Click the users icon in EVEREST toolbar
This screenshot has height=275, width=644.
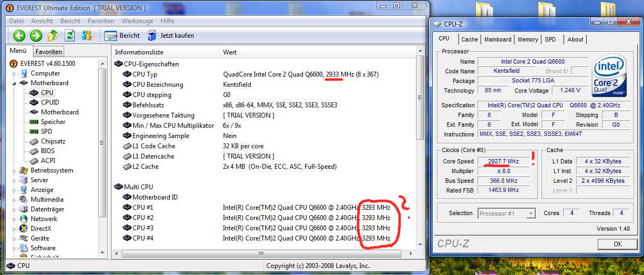coord(86,36)
